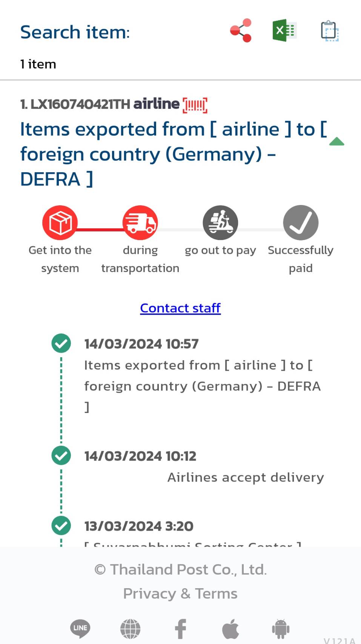The width and height of the screenshot is (361, 644).
Task: Open the LINE icon in footer
Action: (x=80, y=628)
